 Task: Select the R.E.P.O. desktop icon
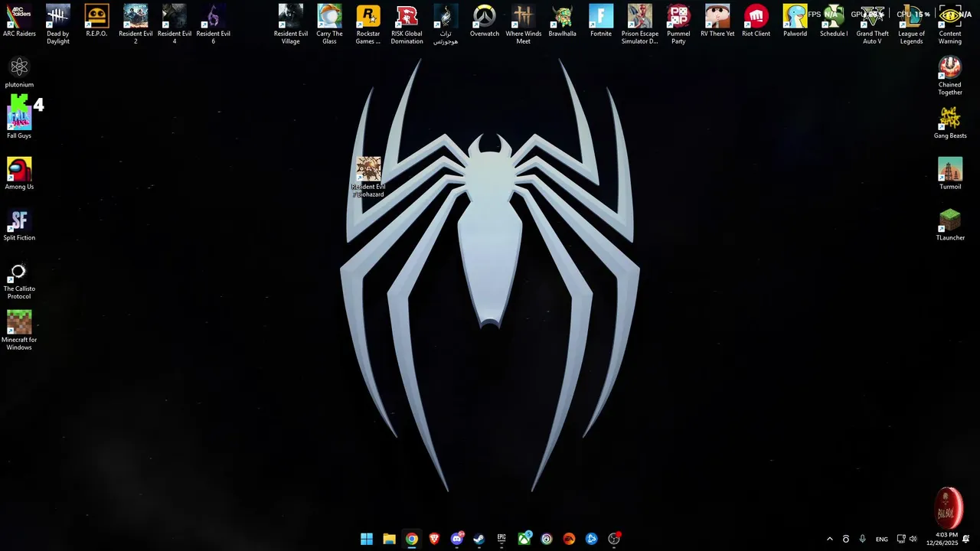point(96,21)
